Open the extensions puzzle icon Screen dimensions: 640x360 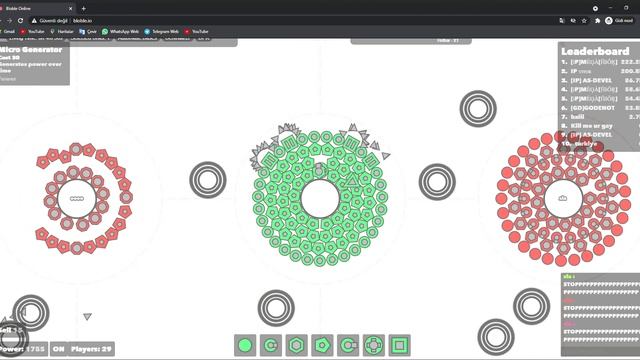(x=598, y=20)
